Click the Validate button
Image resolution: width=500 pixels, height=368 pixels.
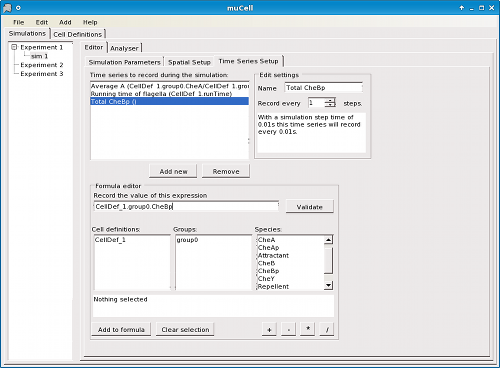pos(309,207)
